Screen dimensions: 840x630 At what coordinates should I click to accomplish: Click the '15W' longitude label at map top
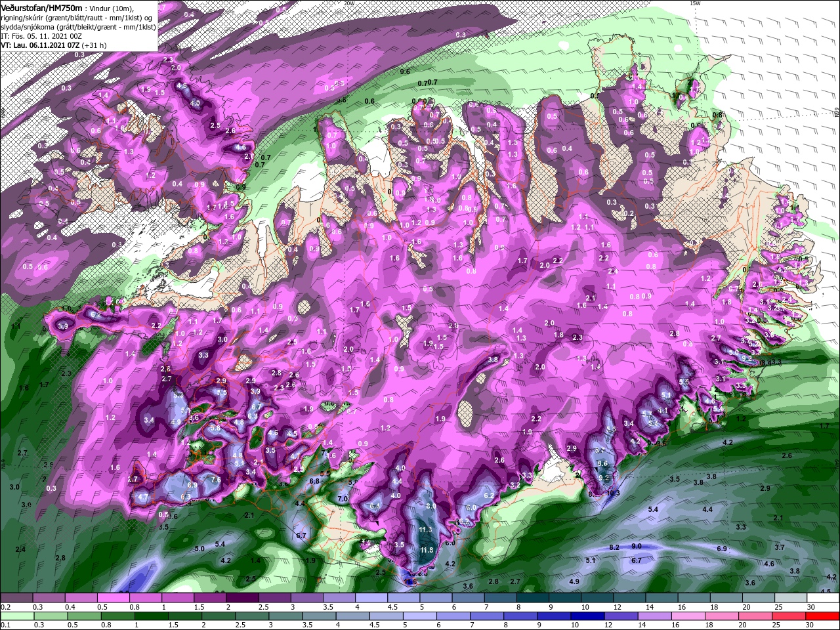[x=695, y=3]
